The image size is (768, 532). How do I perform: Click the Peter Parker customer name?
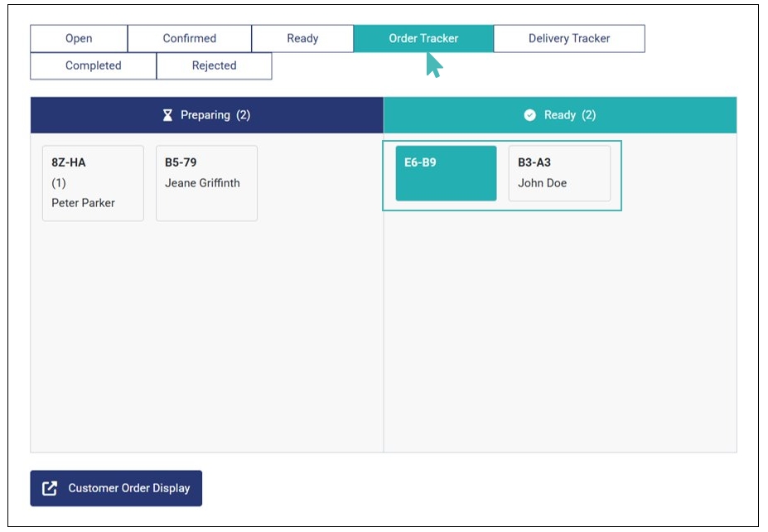tap(83, 203)
